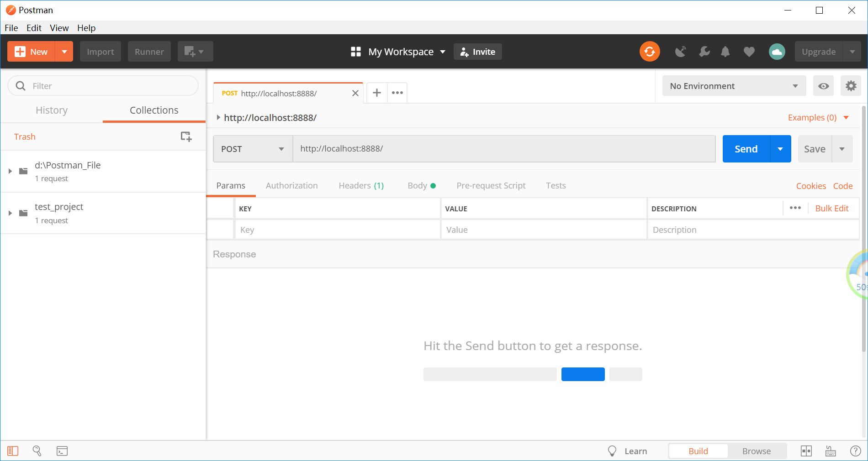Switch to Build mode
The height and width of the screenshot is (461, 868).
(698, 451)
